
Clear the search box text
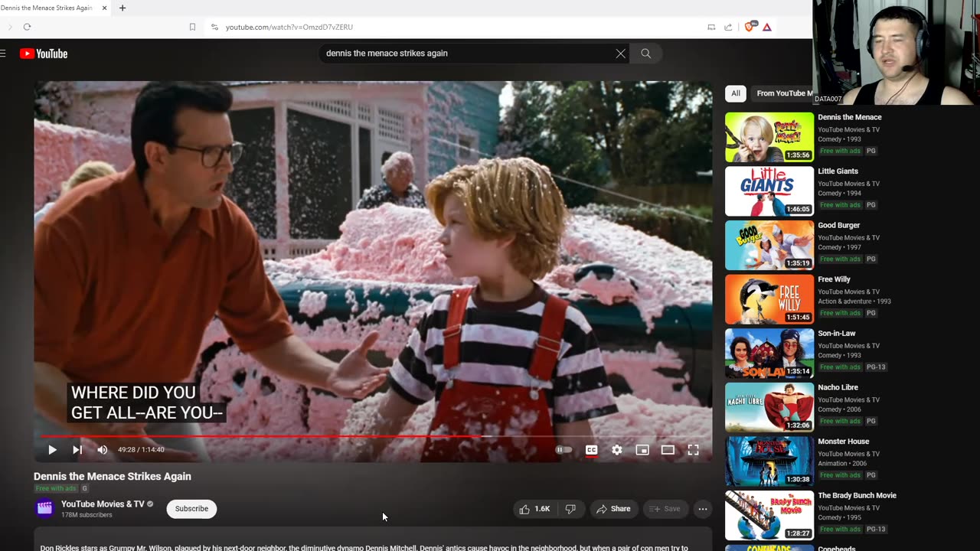click(620, 54)
